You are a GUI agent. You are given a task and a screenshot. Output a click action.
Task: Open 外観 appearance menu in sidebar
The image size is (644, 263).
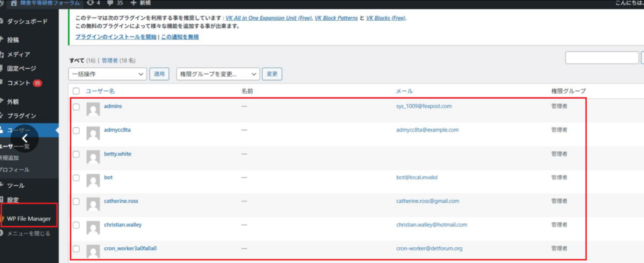13,101
